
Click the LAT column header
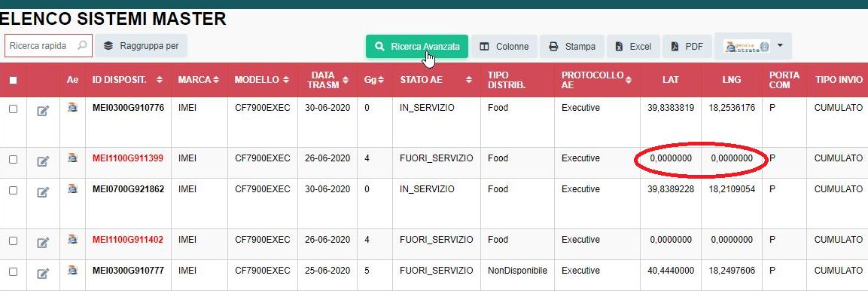pos(670,80)
